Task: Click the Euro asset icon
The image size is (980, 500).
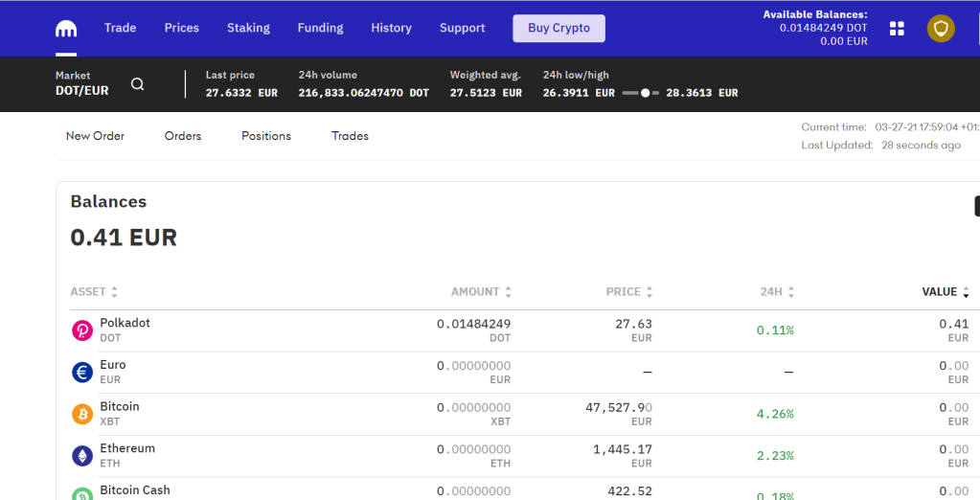Action: point(82,372)
